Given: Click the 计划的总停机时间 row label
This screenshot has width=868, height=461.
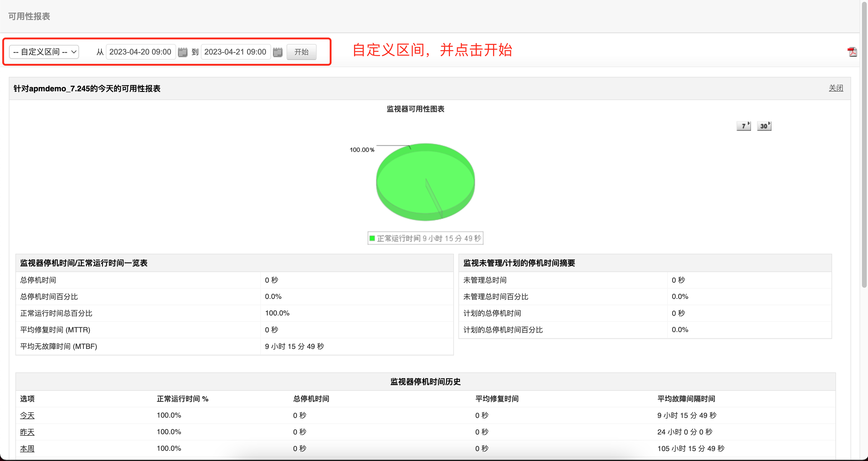Looking at the screenshot, I should click(492, 313).
